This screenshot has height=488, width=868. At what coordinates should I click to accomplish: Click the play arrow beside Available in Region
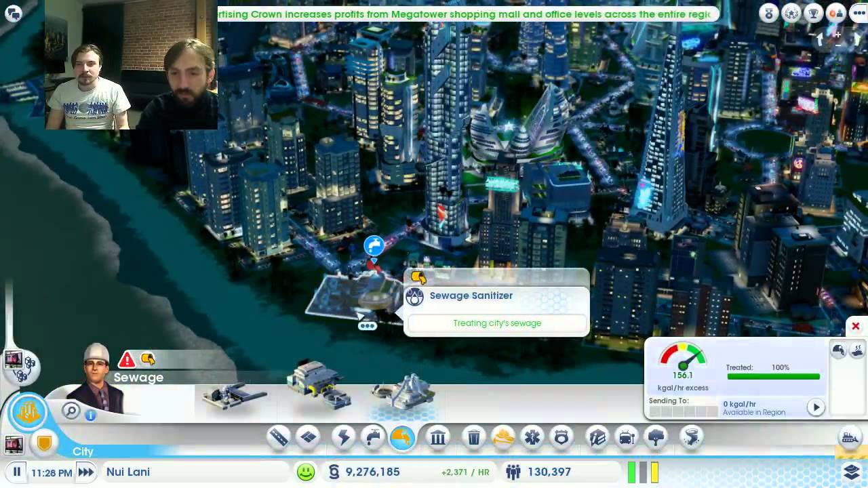(x=816, y=407)
